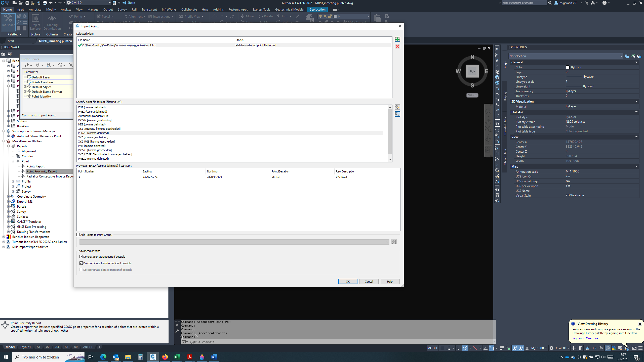This screenshot has height=362, width=644.
Task: Enable Add Points to Point Group
Action: click(x=78, y=235)
